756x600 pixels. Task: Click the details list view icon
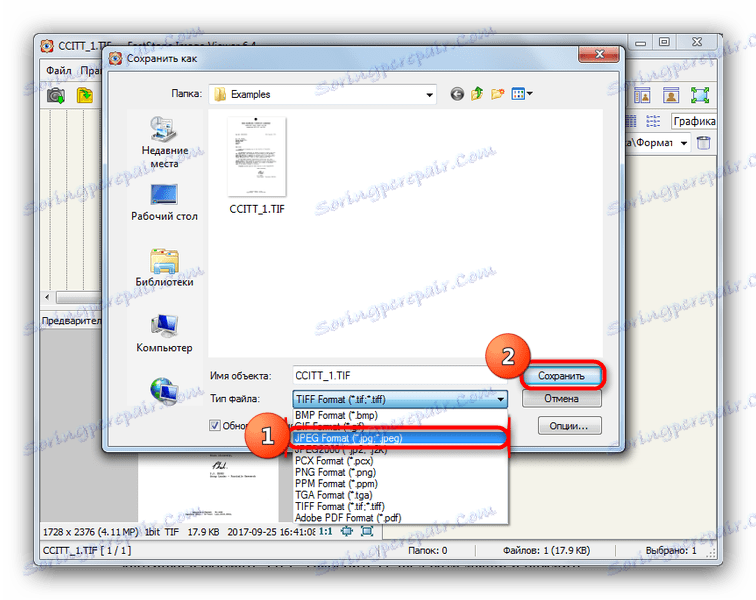pyautogui.click(x=653, y=121)
